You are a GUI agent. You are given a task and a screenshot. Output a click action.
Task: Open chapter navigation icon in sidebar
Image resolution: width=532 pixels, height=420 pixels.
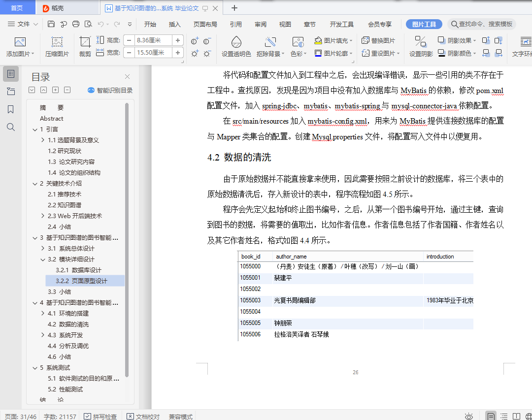pos(11,91)
